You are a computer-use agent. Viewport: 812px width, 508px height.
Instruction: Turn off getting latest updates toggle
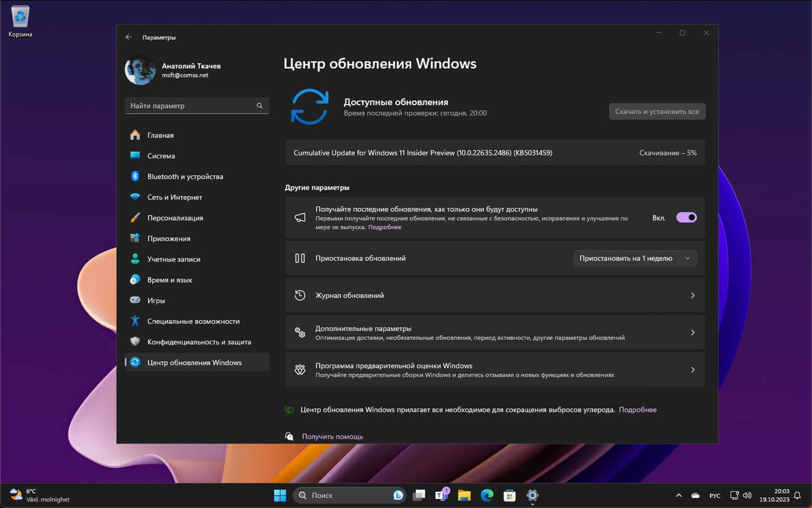tap(686, 217)
